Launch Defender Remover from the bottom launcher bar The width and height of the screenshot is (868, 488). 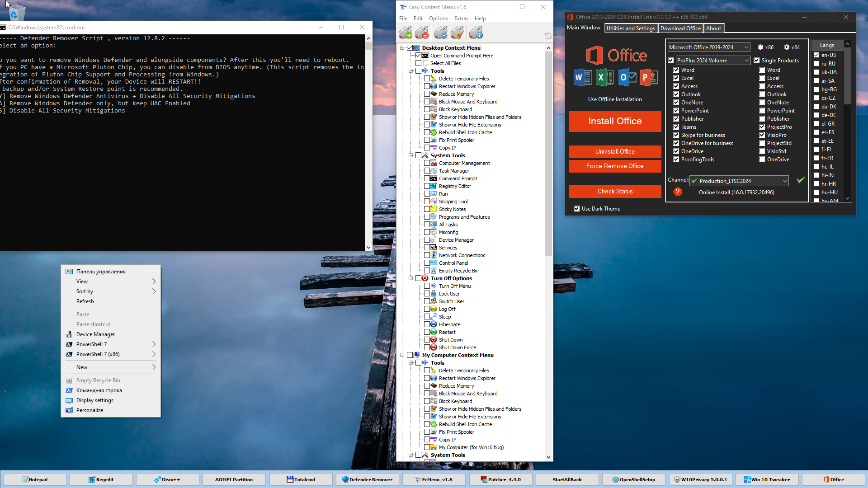point(367,479)
